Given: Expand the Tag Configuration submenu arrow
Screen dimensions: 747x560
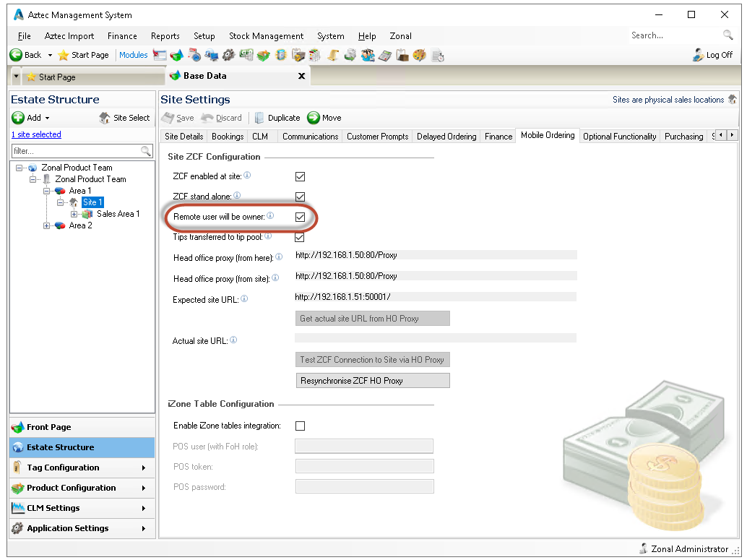Looking at the screenshot, I should pos(143,468).
